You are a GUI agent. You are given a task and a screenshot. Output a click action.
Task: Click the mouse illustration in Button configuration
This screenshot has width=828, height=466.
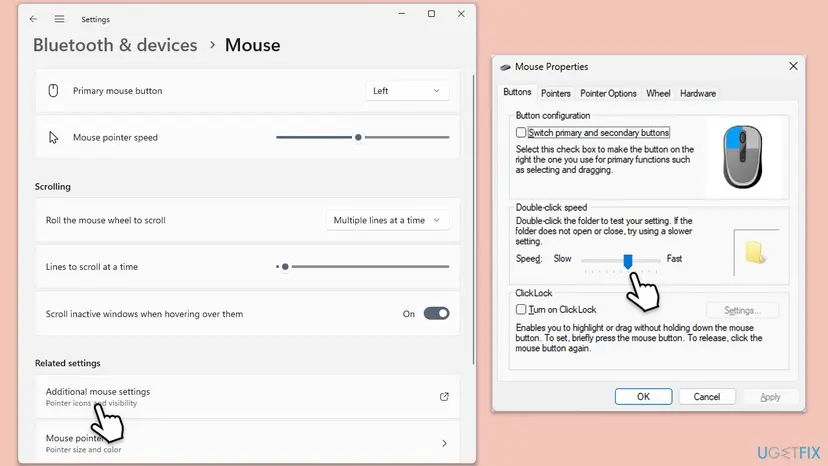742,156
